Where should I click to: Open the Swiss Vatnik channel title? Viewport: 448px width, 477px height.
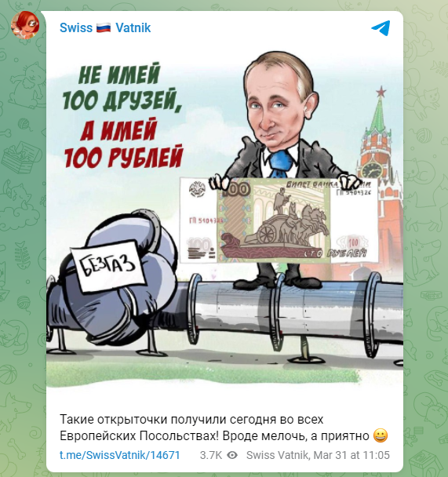pyautogui.click(x=105, y=28)
